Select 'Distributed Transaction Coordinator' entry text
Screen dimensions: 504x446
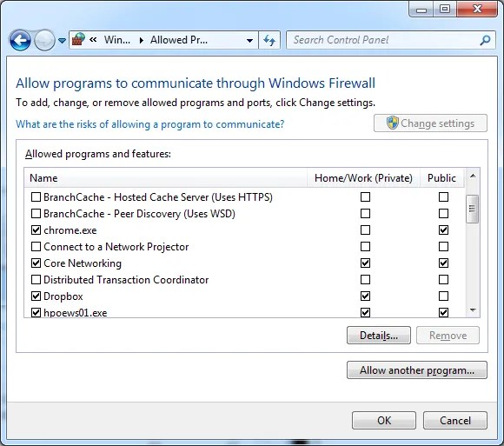click(x=126, y=280)
